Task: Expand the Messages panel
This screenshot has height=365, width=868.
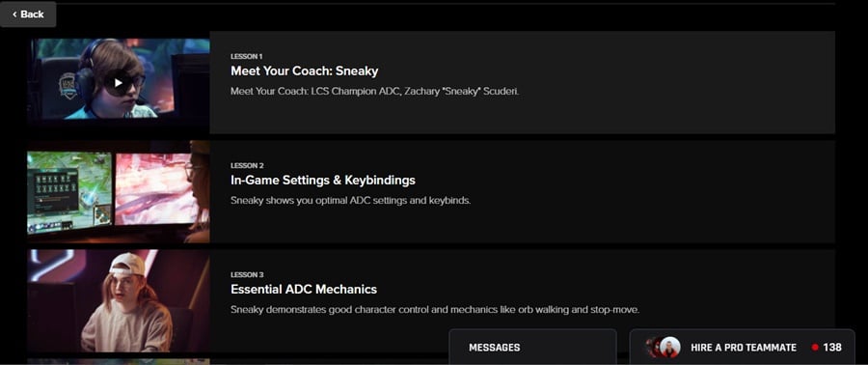Action: (x=532, y=348)
